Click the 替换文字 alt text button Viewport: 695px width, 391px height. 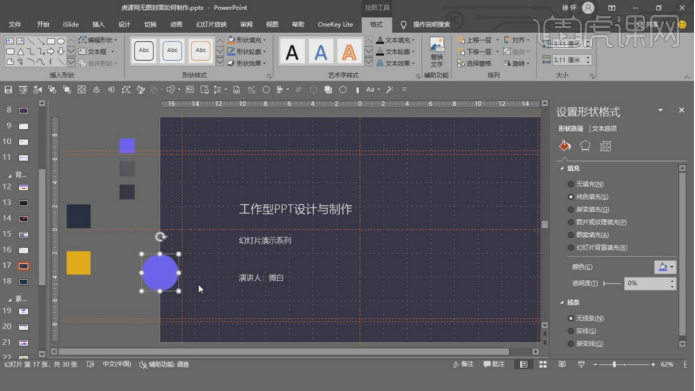[437, 52]
